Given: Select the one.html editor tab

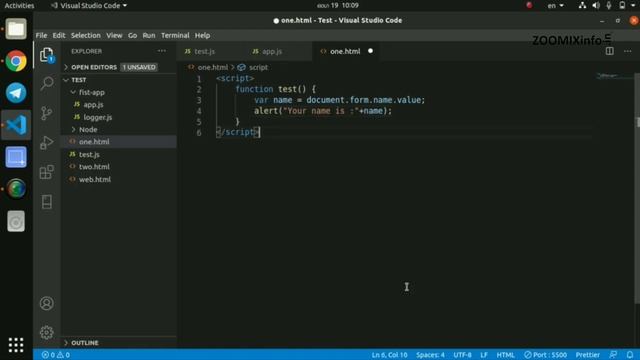Looking at the screenshot, I should (345, 51).
